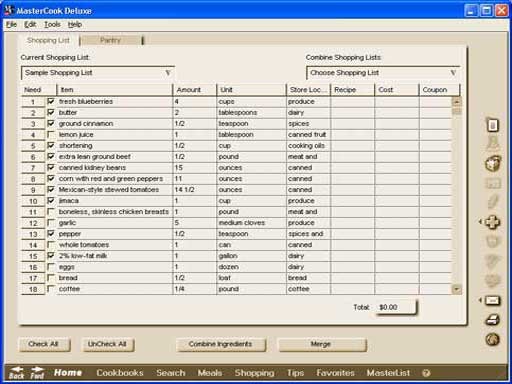
Task: Click the Cost column header
Action: point(396,90)
